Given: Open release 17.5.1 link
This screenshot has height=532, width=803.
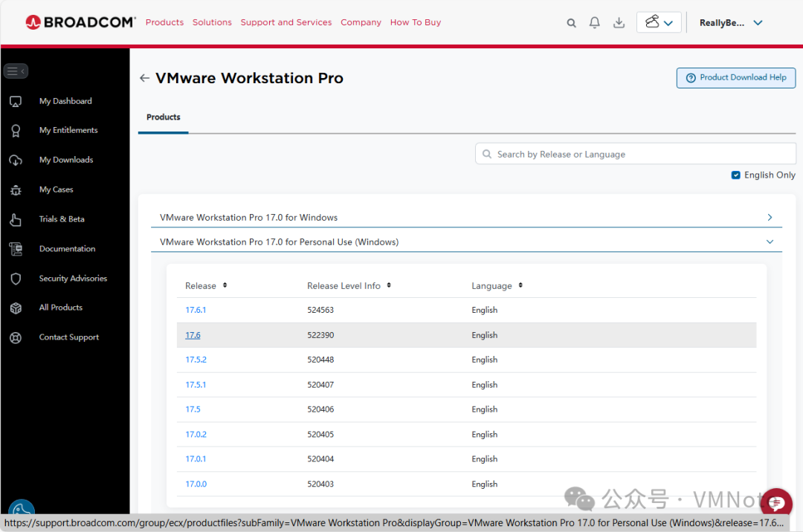Looking at the screenshot, I should click(x=196, y=385).
